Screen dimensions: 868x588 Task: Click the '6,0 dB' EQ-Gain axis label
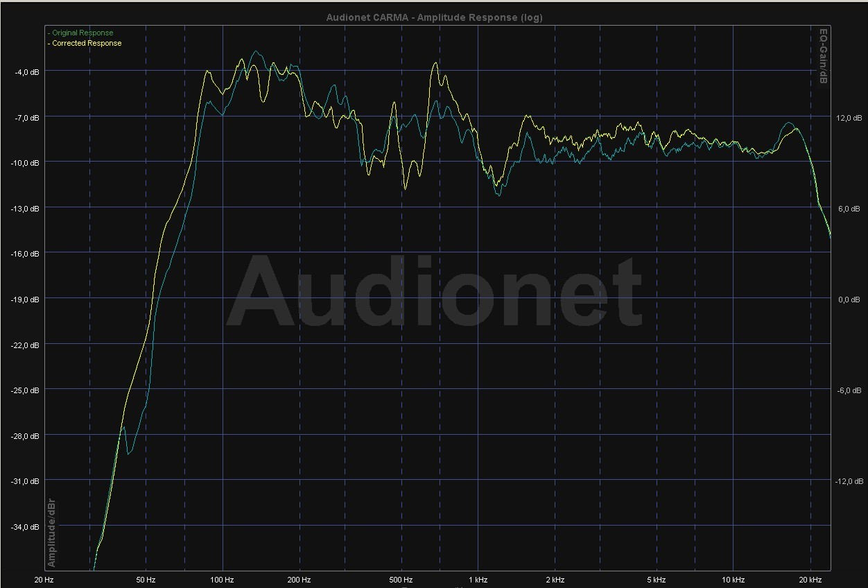849,209
